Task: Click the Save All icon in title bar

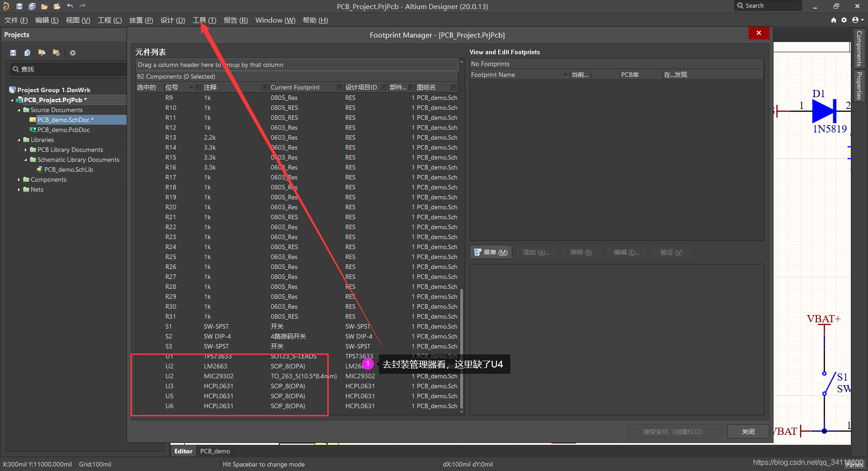Action: point(32,6)
